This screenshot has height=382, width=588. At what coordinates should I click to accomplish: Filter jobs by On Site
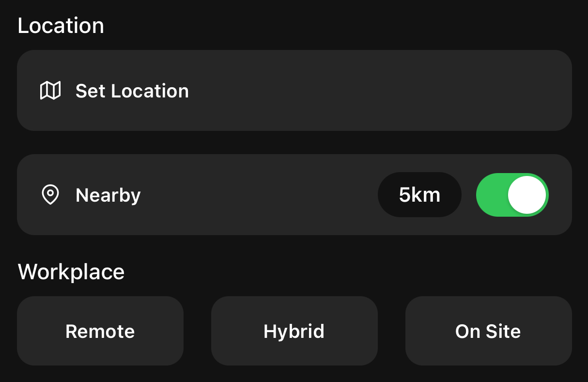[488, 331]
